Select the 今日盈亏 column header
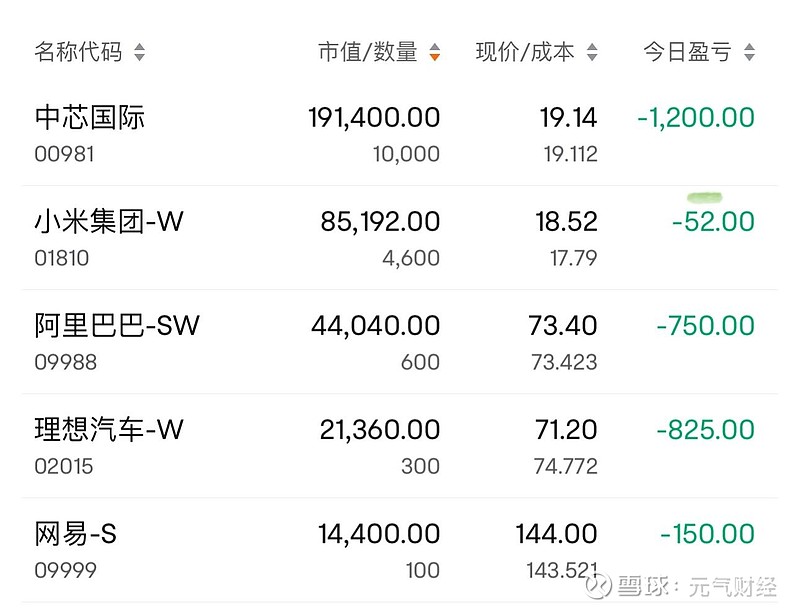The image size is (800, 611). pos(690,51)
